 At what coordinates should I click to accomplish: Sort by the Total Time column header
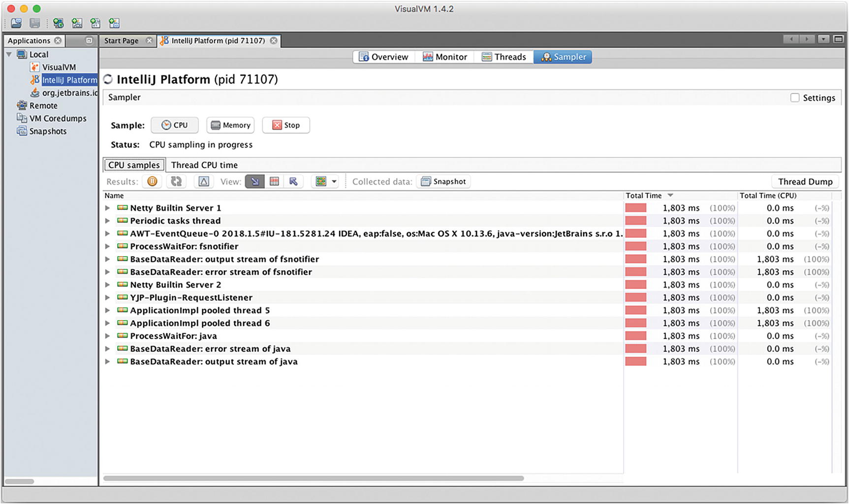[680, 195]
